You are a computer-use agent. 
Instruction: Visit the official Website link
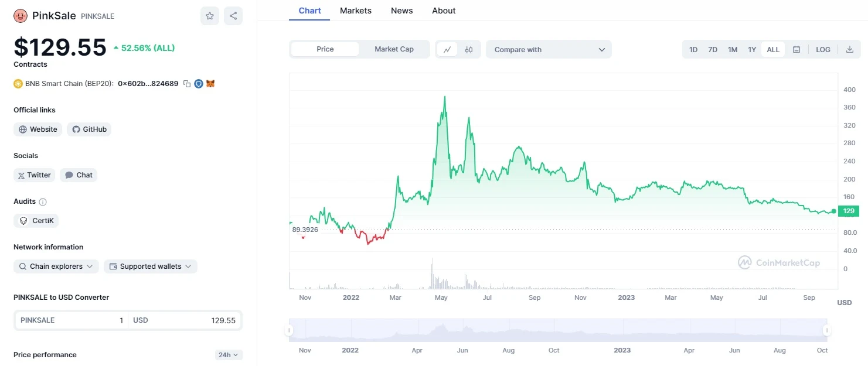38,129
